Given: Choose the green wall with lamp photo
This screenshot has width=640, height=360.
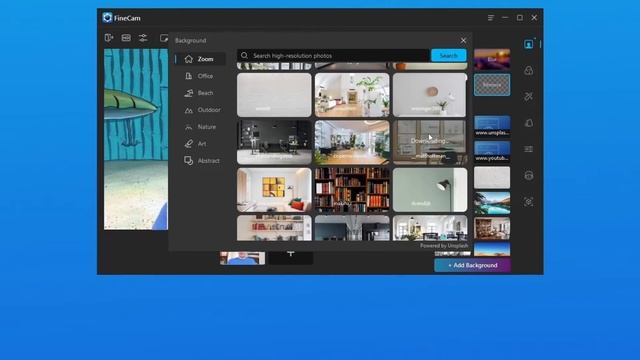Looking at the screenshot, I should pyautogui.click(x=430, y=190).
